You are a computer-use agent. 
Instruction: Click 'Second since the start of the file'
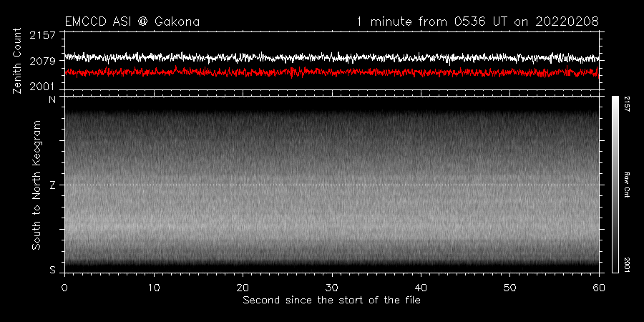point(331,301)
